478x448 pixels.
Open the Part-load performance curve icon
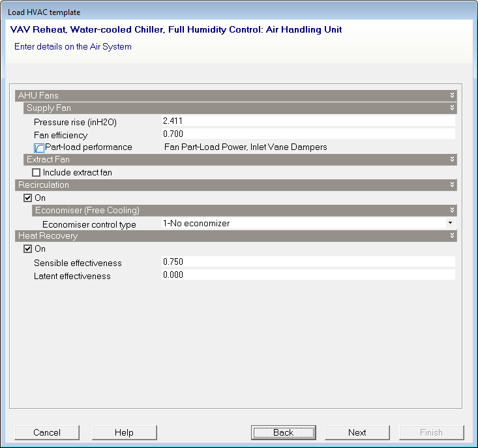click(39, 148)
